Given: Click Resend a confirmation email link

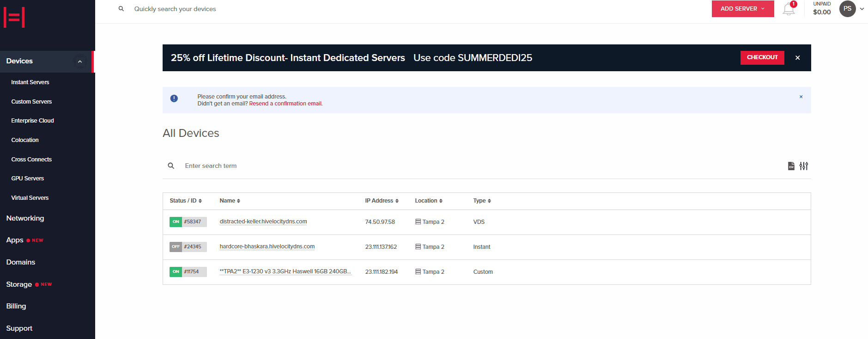Looking at the screenshot, I should (285, 104).
